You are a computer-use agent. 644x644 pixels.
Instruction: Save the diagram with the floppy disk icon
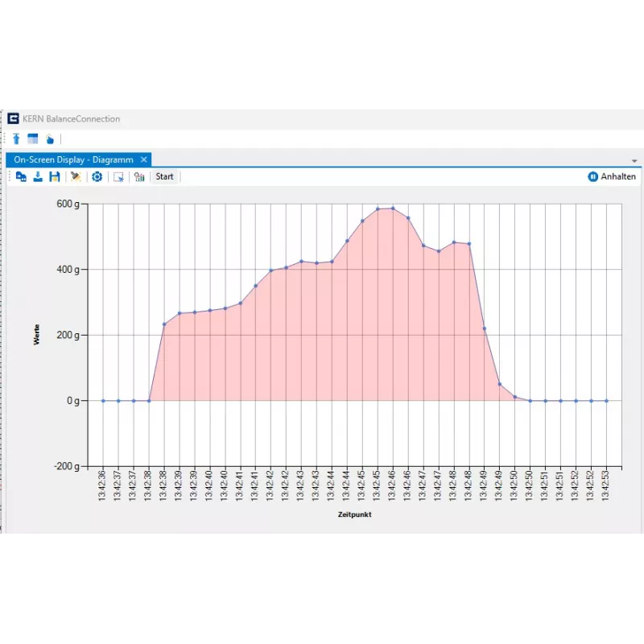point(55,176)
